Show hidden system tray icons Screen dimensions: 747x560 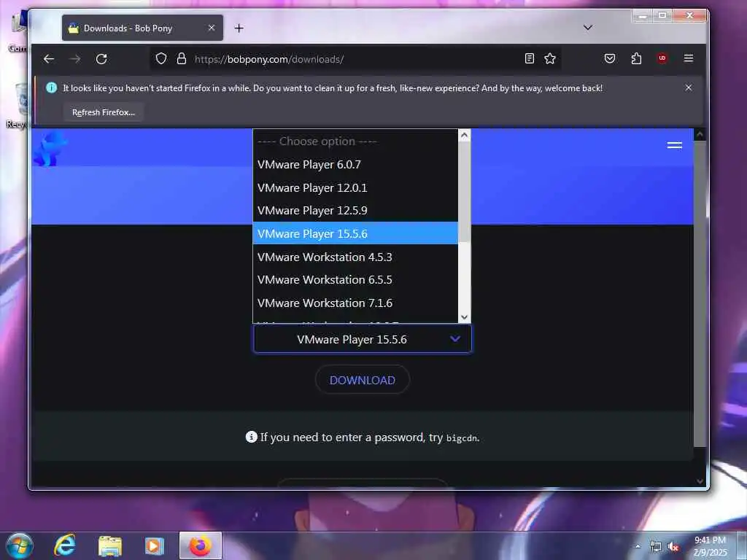pyautogui.click(x=638, y=546)
